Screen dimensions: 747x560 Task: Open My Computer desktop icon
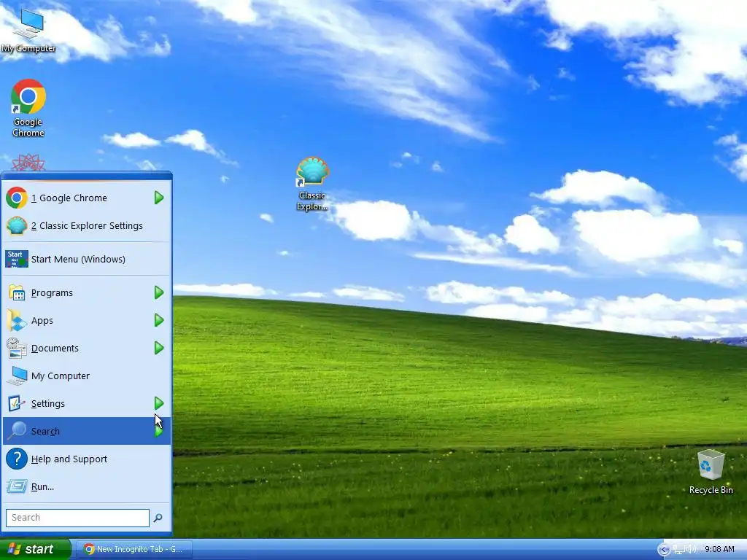click(x=28, y=30)
